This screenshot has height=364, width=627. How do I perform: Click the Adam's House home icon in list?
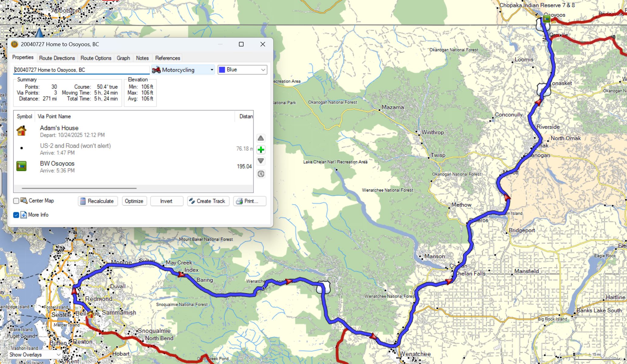(x=21, y=131)
